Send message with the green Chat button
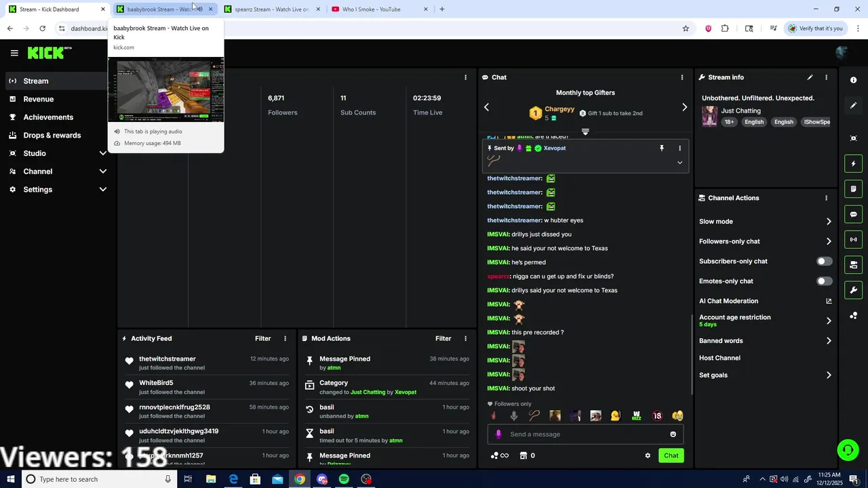Image resolution: width=868 pixels, height=488 pixels. tap(671, 455)
